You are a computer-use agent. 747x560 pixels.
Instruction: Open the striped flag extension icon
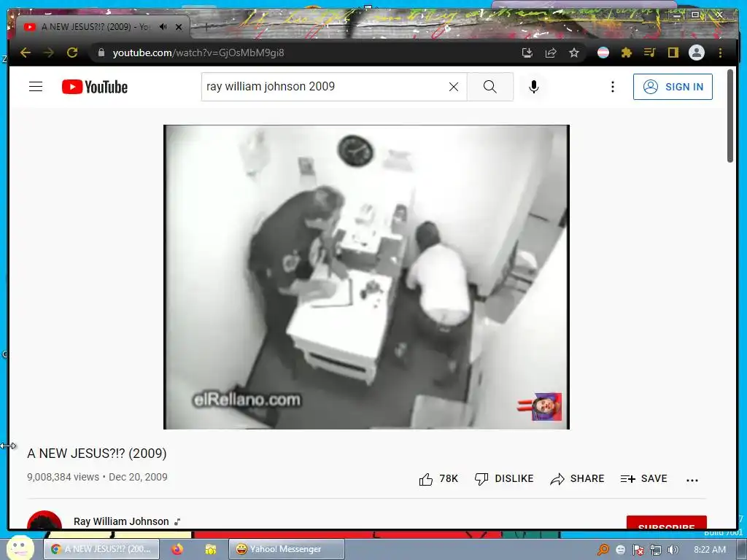[603, 52]
